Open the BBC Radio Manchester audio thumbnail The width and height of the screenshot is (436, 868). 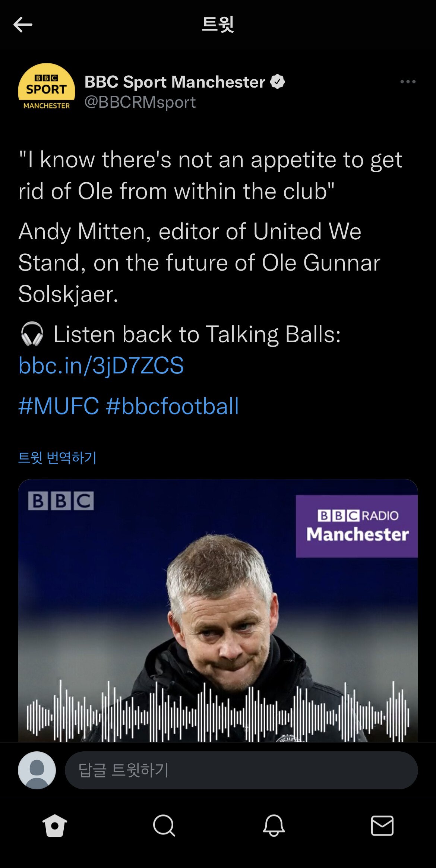point(218,611)
